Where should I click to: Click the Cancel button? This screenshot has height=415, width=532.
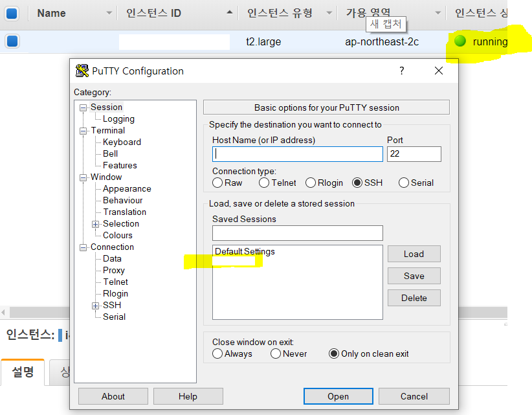pyautogui.click(x=414, y=396)
